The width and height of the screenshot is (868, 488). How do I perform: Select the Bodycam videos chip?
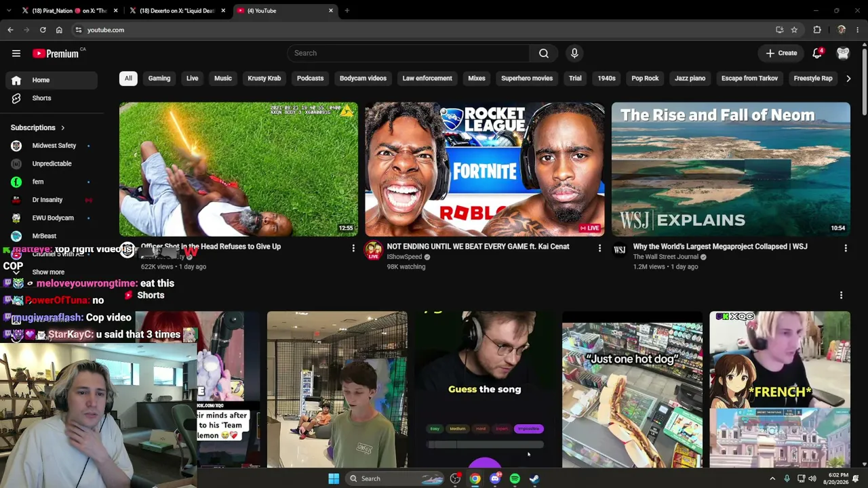pyautogui.click(x=363, y=79)
